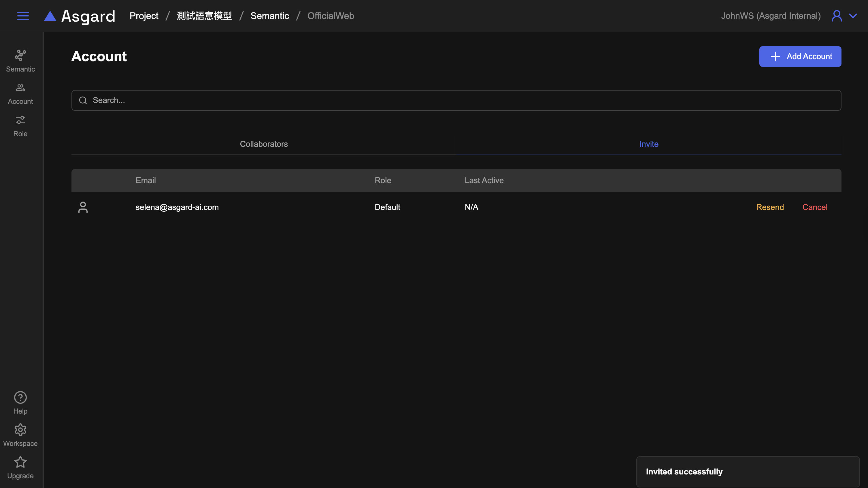Screen dimensions: 868x488
Task: Open the hamburger menu icon
Action: (23, 16)
